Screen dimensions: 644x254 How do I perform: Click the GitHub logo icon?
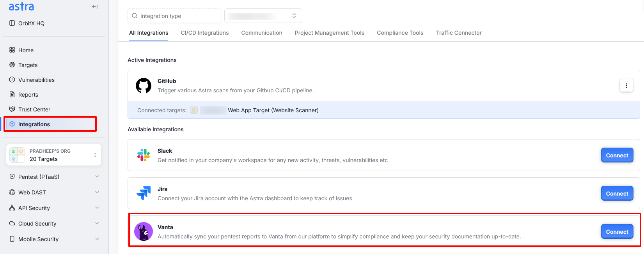[x=144, y=86]
